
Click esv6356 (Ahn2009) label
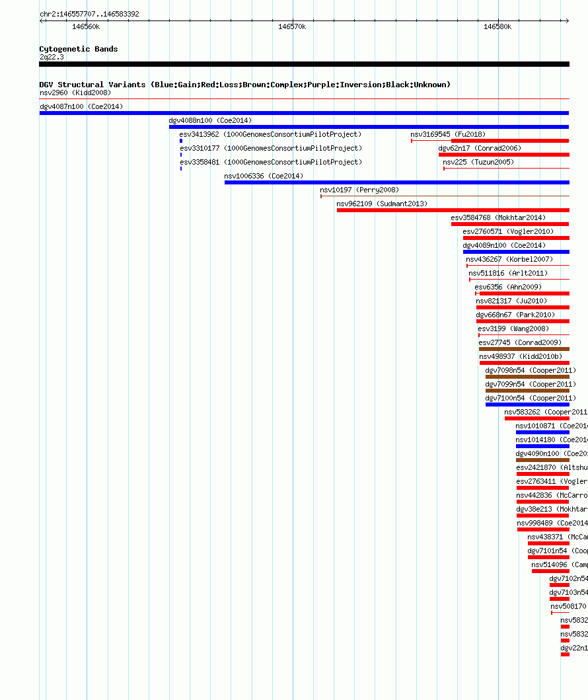pos(508,287)
